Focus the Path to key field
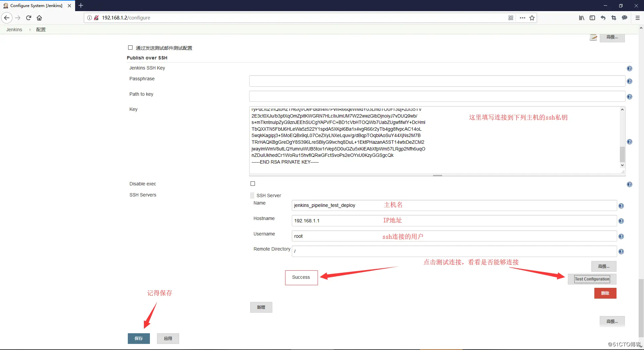The width and height of the screenshot is (644, 350). click(437, 96)
